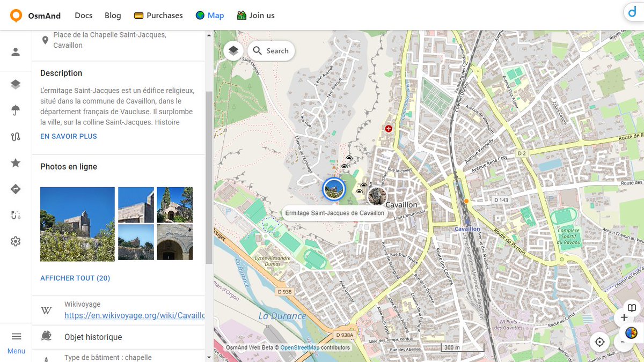644x362 pixels.
Task: Open the map layers button beside Search
Action: click(x=233, y=50)
